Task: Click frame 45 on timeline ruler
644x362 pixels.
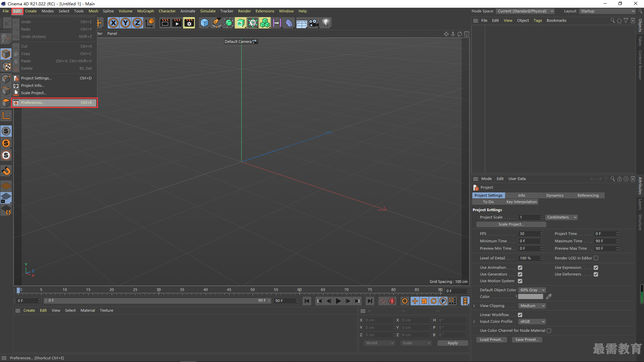Action: 229,290
